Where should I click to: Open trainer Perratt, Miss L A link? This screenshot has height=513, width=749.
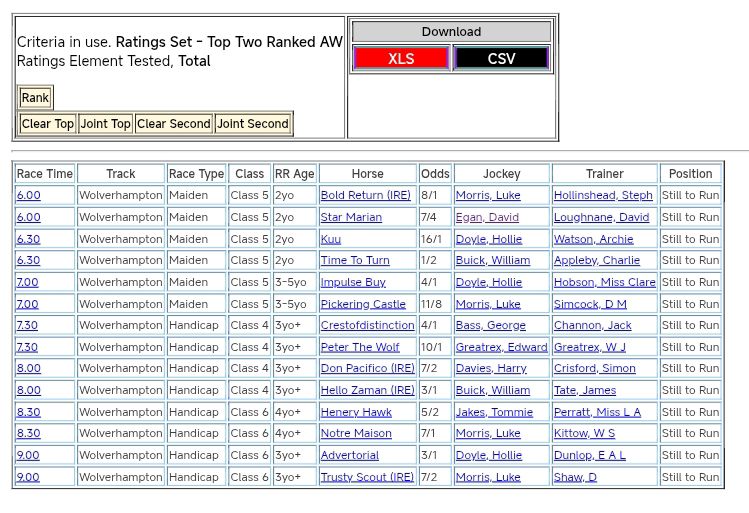click(x=597, y=412)
